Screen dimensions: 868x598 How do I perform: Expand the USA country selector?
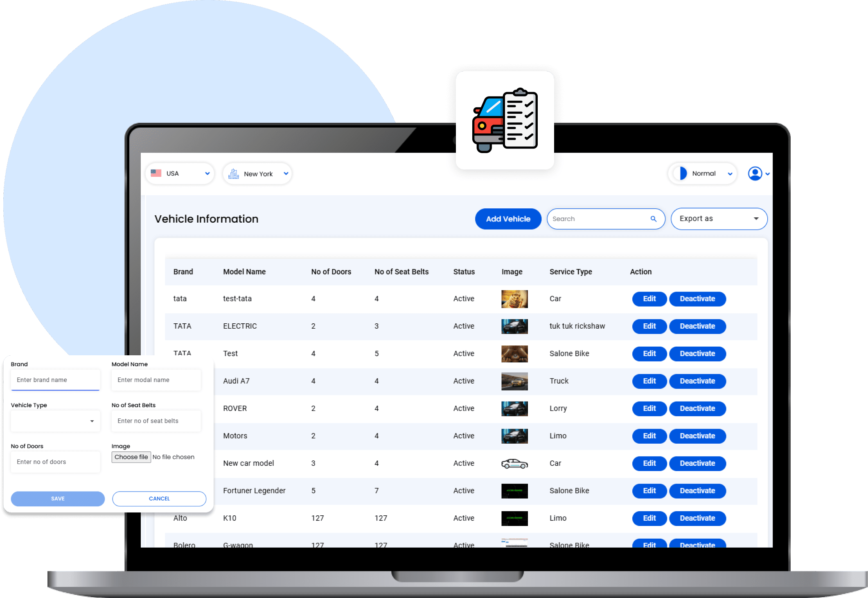(207, 174)
